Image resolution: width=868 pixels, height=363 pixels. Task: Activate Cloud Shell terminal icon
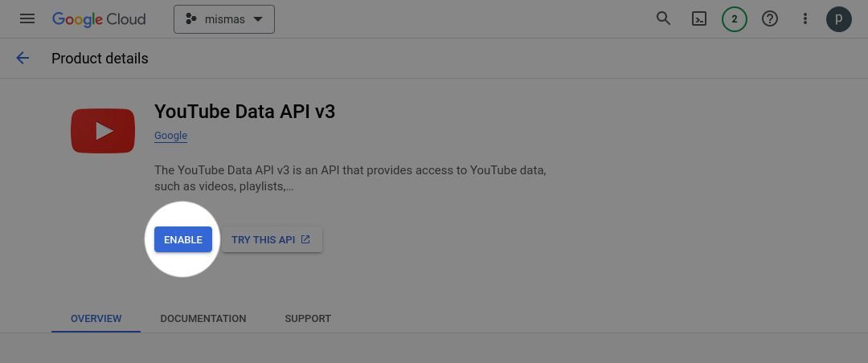click(699, 19)
